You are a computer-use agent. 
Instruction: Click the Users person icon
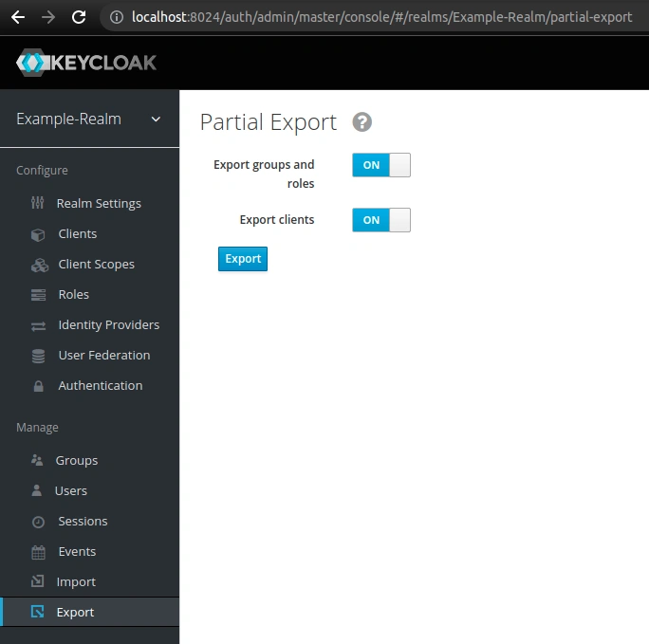pos(36,490)
